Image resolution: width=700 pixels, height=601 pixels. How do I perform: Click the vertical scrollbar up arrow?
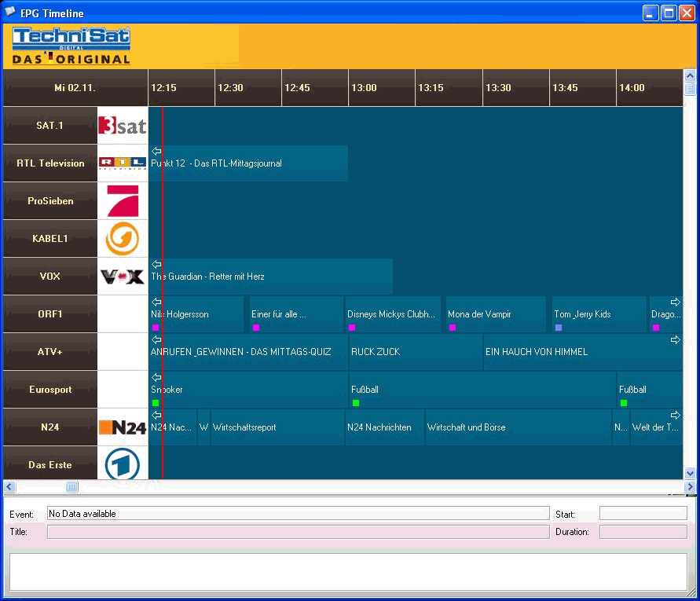(x=690, y=75)
